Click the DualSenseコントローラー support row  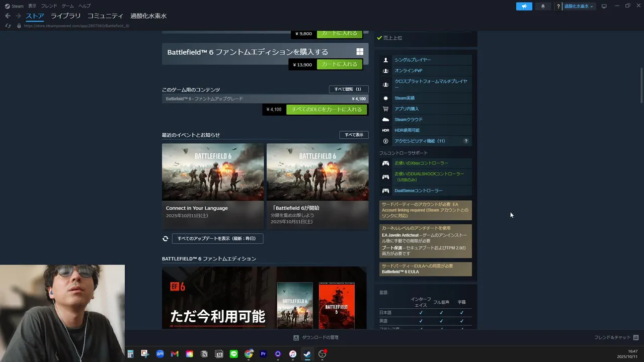[x=426, y=191]
